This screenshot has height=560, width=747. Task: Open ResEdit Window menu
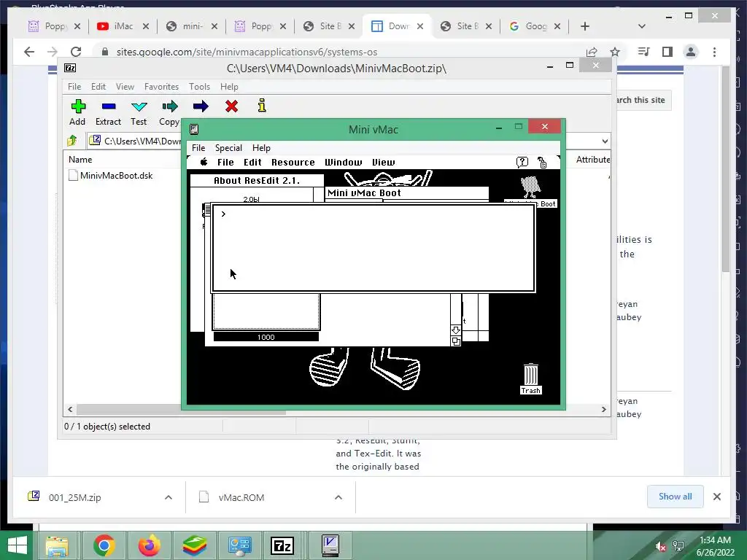(x=344, y=163)
